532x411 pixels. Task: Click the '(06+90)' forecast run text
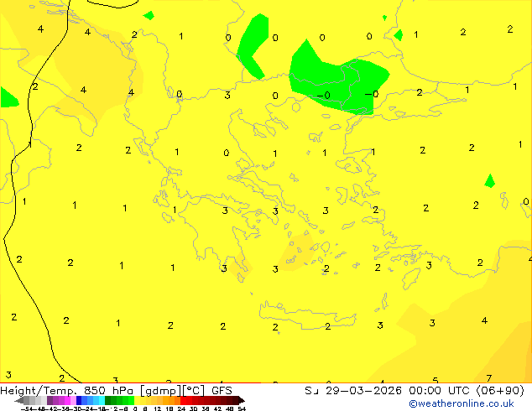click(500, 391)
